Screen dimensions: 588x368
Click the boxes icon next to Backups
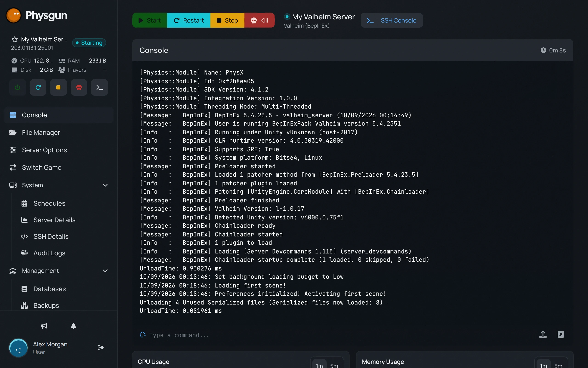pos(24,305)
